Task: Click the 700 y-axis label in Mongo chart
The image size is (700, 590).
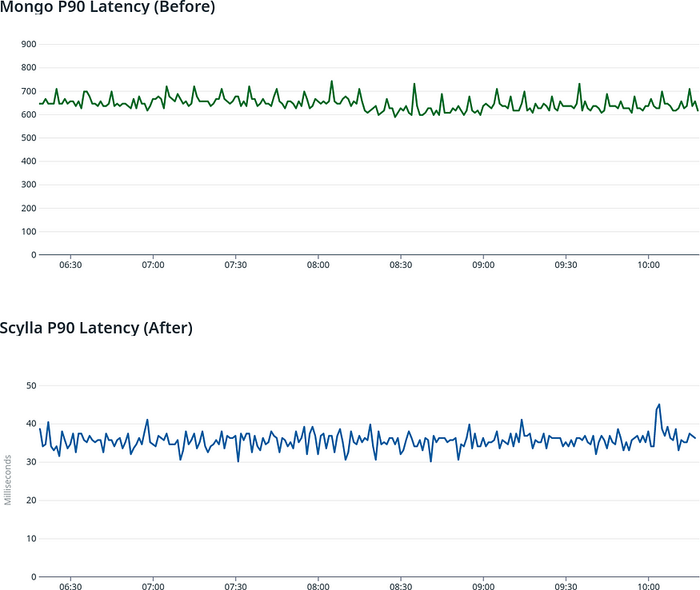Action: (x=29, y=91)
